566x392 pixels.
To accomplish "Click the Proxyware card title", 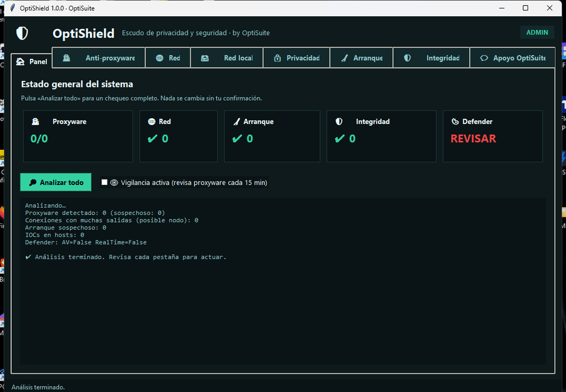I will click(69, 122).
